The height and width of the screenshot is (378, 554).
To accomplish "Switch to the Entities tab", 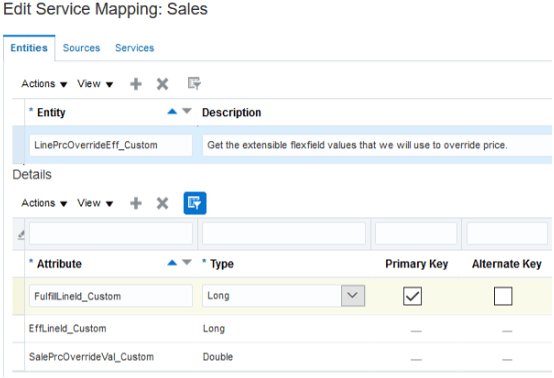I will [29, 48].
